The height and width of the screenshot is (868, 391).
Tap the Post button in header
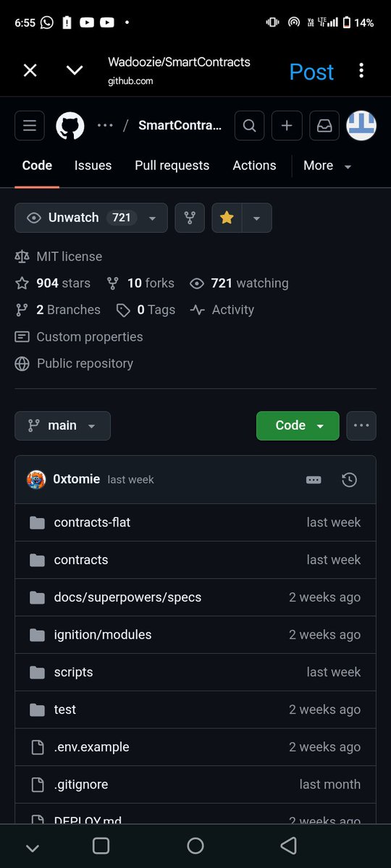(x=311, y=72)
